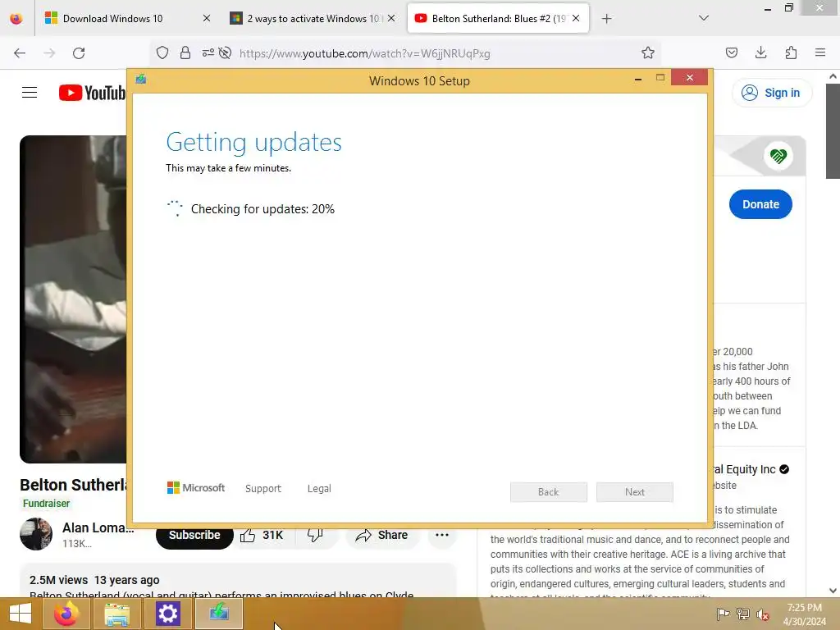Close the Belton Sutherland YouTube tab
Screen dimensions: 840x630
(576, 18)
